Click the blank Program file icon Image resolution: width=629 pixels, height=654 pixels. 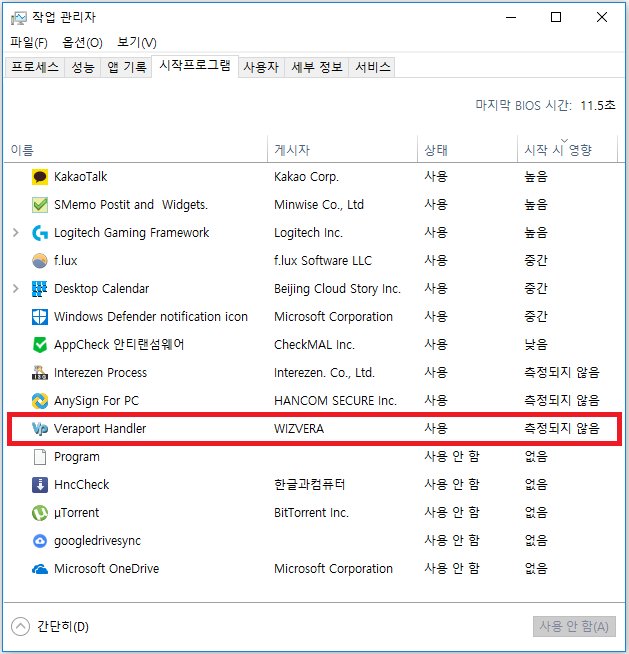point(40,457)
